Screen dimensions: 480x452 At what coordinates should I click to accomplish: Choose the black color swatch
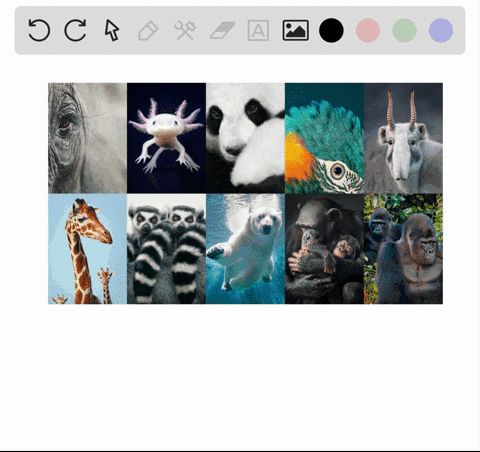331,30
